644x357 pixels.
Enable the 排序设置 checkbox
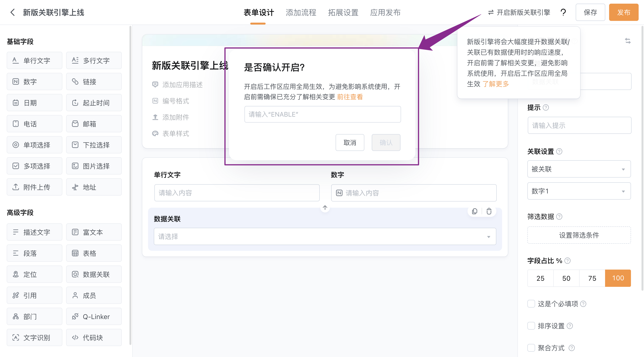click(531, 326)
